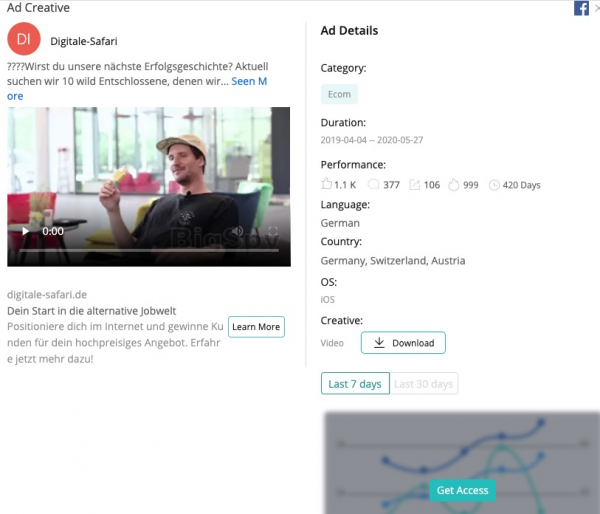The height and width of the screenshot is (514, 600).
Task: Click the flame popularity icon
Action: click(453, 185)
